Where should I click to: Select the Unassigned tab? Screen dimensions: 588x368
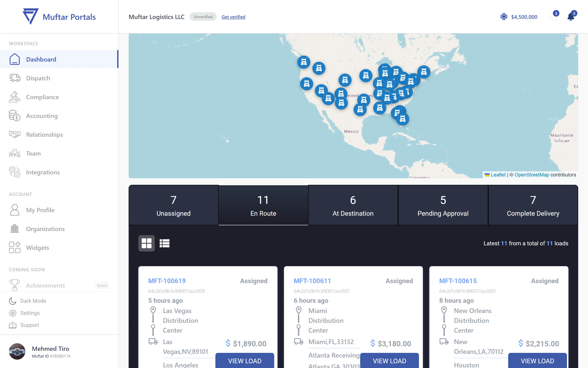coord(174,205)
